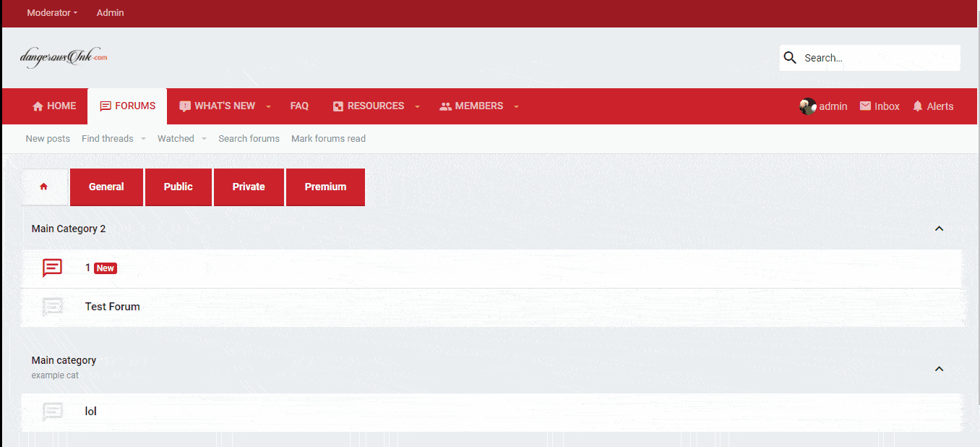Image resolution: width=980 pixels, height=447 pixels.
Task: Open the Moderator dropdown menu
Action: [x=52, y=13]
